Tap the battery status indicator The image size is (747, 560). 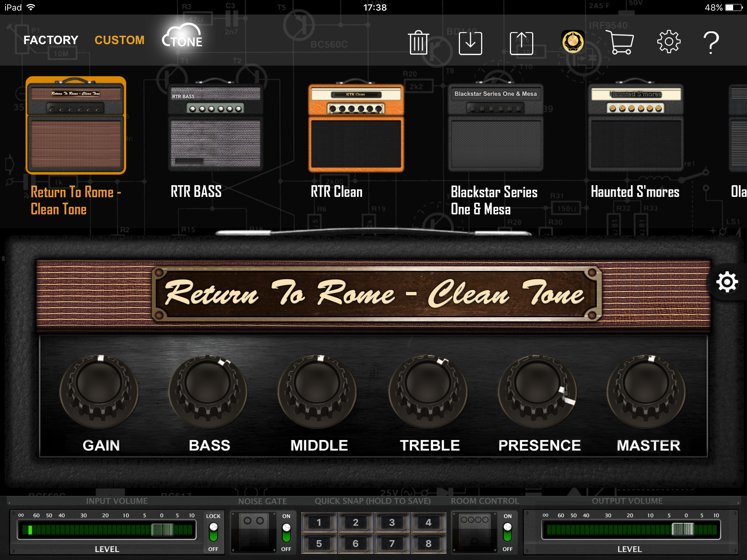pyautogui.click(x=734, y=7)
